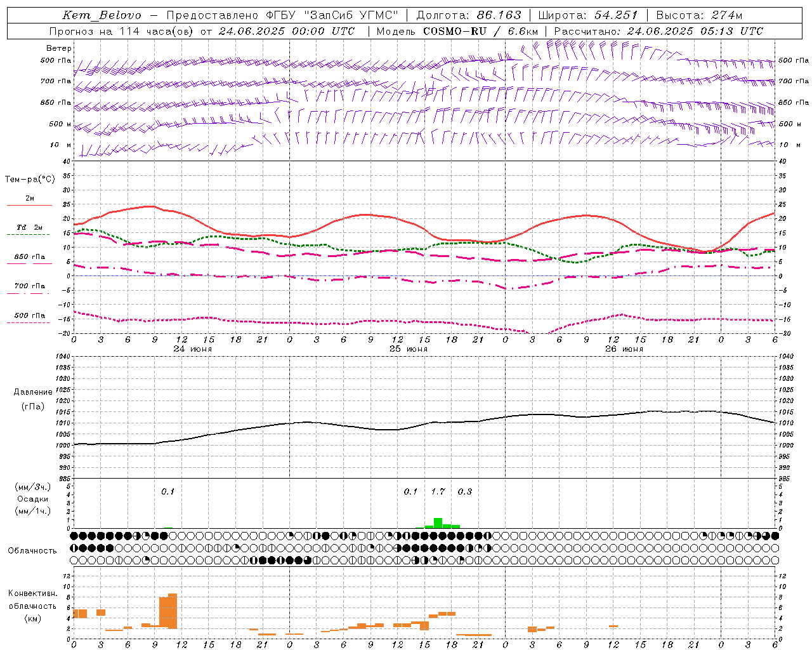812x650 pixels.
Task: Click the Td 2м legend label
Action: pos(30,227)
